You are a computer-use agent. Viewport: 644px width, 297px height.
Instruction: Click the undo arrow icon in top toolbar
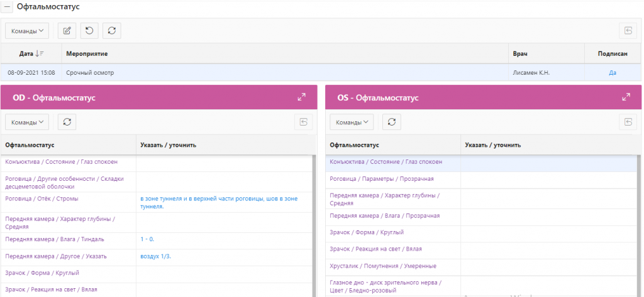[x=90, y=30]
